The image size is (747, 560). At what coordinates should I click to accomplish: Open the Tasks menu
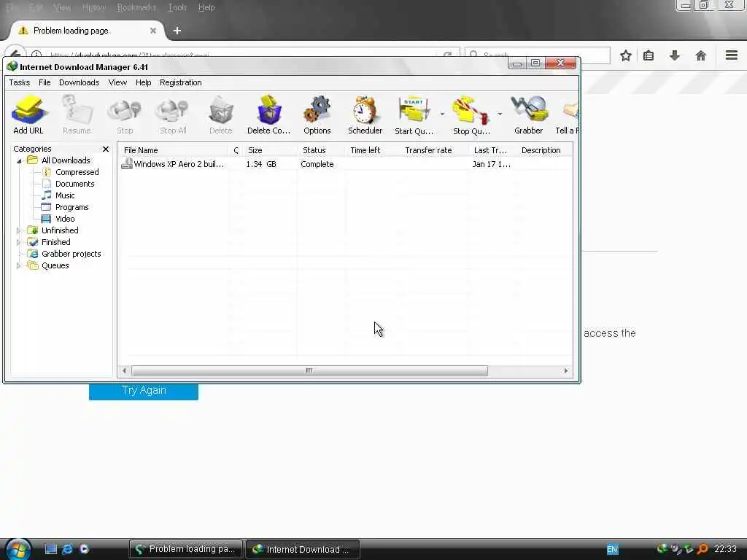tap(20, 82)
